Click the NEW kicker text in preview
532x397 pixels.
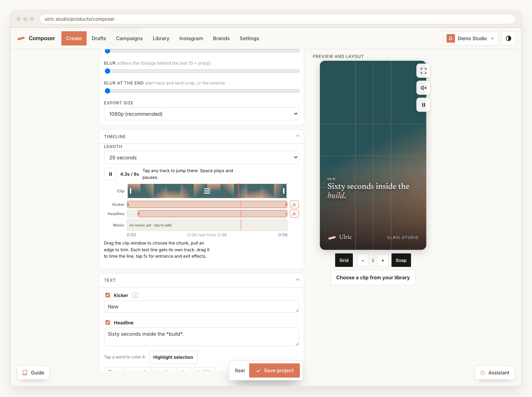coord(331,179)
